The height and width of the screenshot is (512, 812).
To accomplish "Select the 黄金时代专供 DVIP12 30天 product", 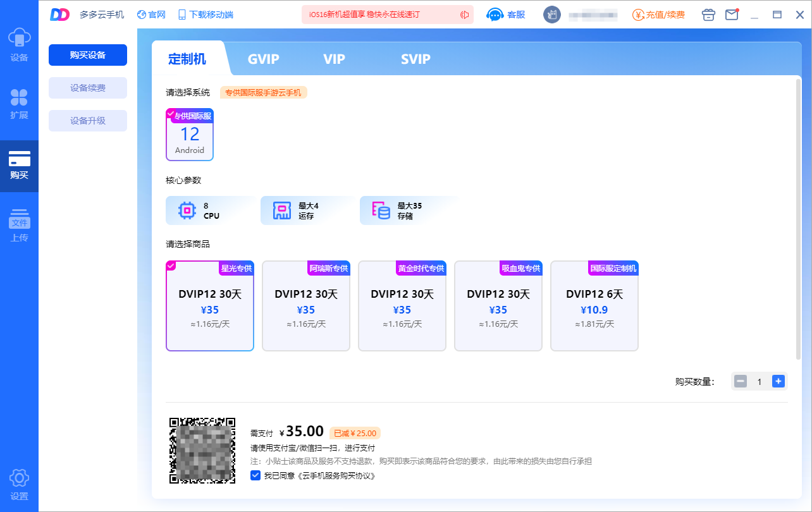I will click(x=402, y=305).
